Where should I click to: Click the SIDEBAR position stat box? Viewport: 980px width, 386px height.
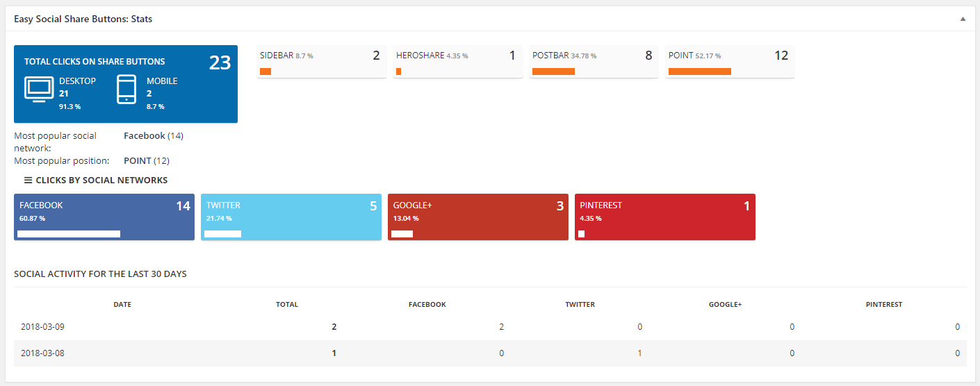[321, 61]
